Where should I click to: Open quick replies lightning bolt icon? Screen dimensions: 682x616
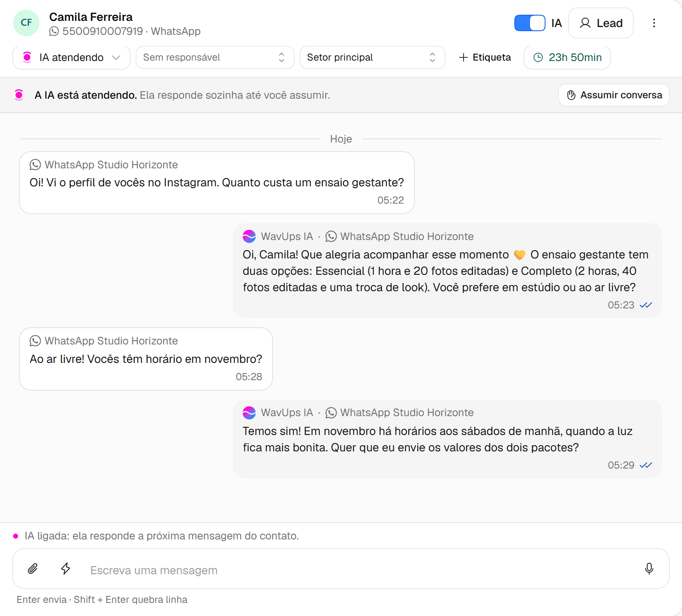(x=66, y=568)
